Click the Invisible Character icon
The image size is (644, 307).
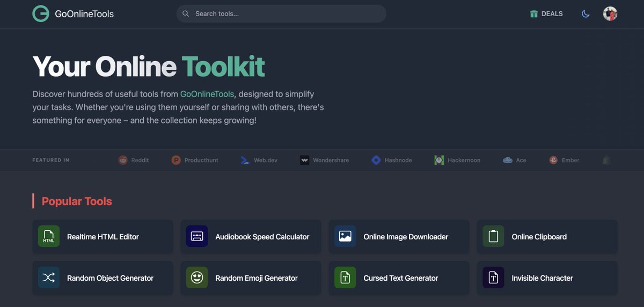tap(493, 277)
